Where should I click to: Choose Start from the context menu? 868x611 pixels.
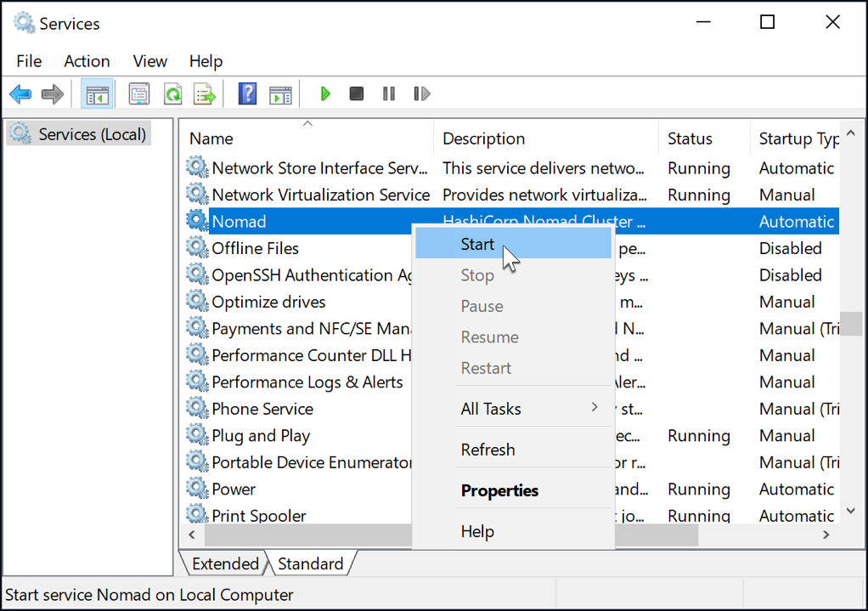pyautogui.click(x=477, y=245)
